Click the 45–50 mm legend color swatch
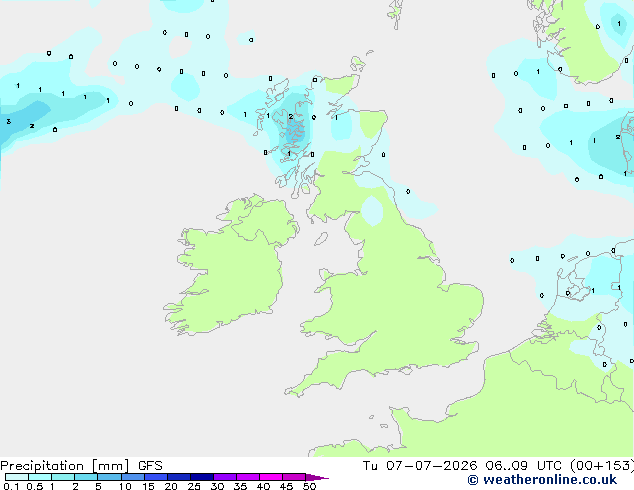Screen dimensions: 634x490 (294, 477)
